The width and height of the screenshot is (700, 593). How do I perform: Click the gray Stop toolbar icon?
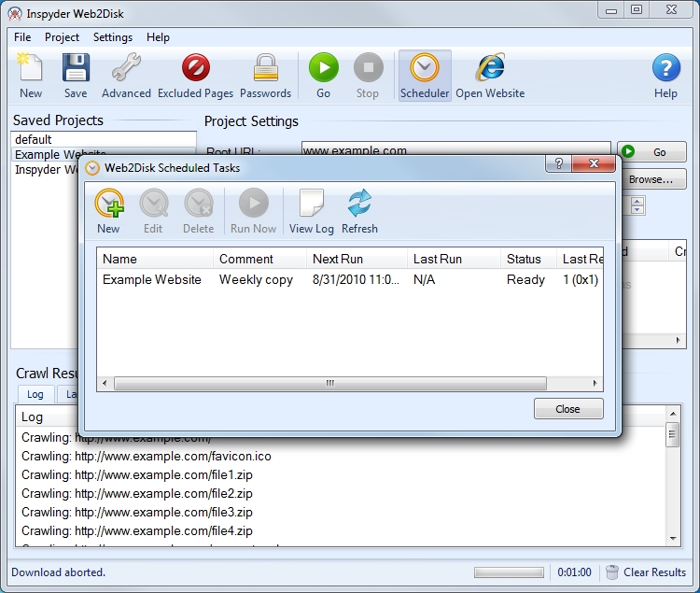(368, 75)
